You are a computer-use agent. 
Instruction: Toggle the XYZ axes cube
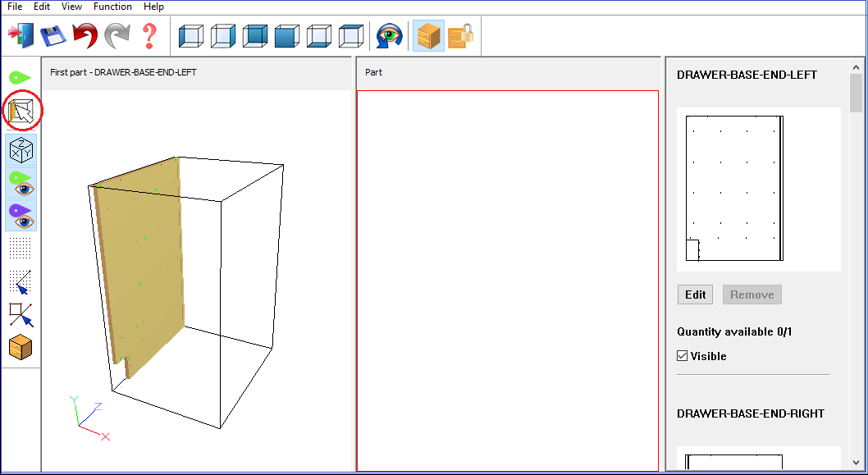coord(21,150)
